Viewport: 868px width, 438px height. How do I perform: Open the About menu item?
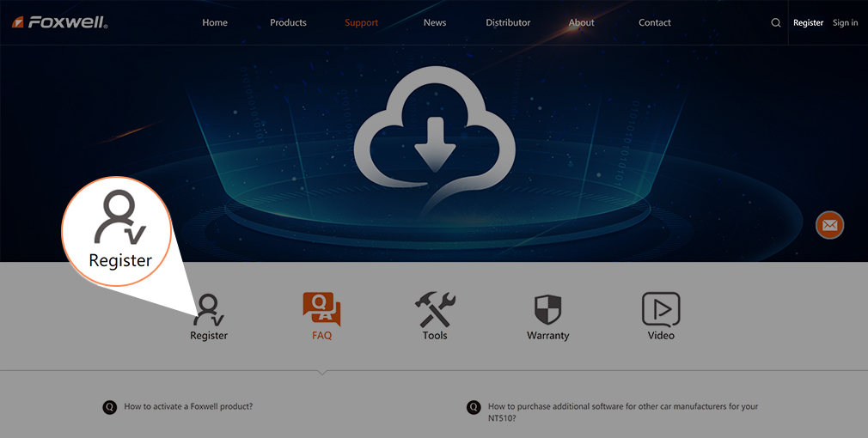click(581, 23)
